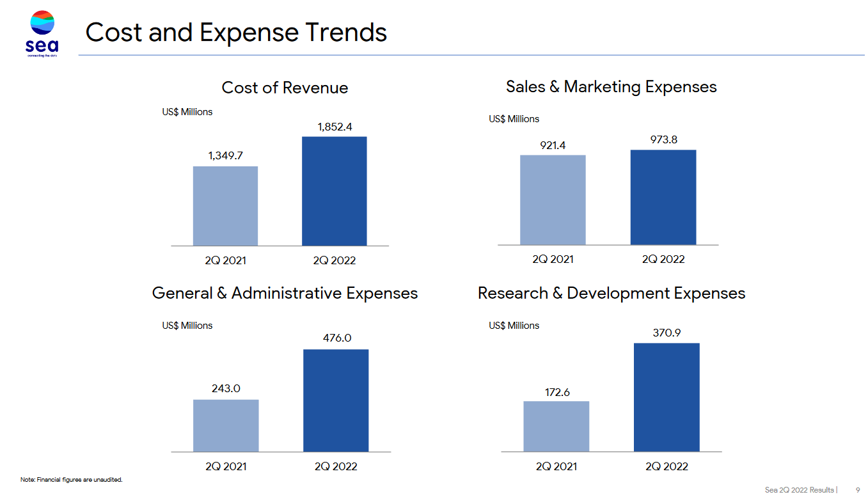Click the 'Sales & Marketing Expenses' chart heading
The width and height of the screenshot is (868, 499).
(611, 86)
